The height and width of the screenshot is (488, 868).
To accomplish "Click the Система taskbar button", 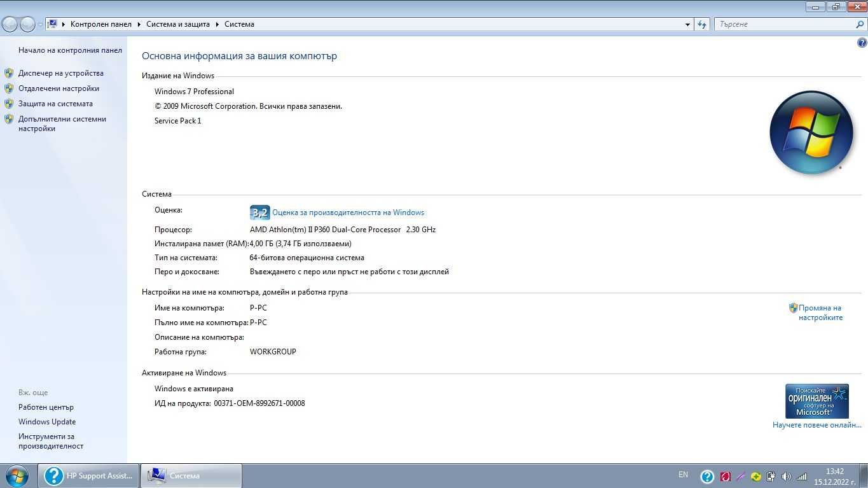I will (x=191, y=475).
